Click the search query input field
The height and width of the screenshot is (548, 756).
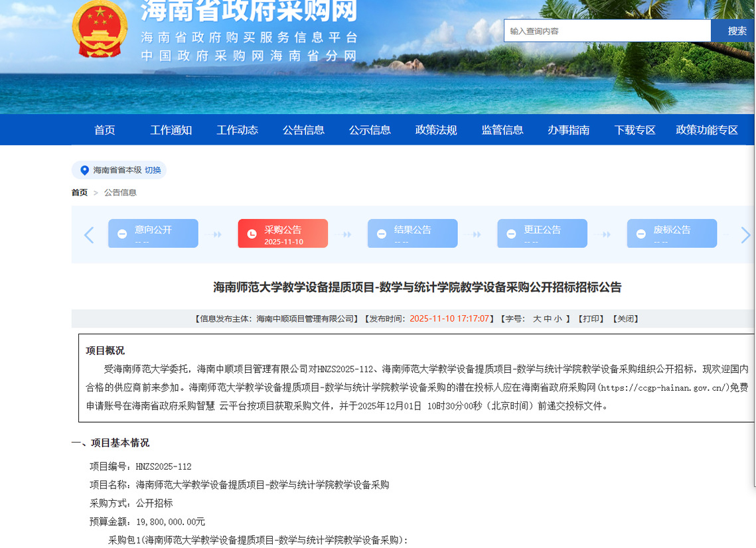click(x=607, y=31)
